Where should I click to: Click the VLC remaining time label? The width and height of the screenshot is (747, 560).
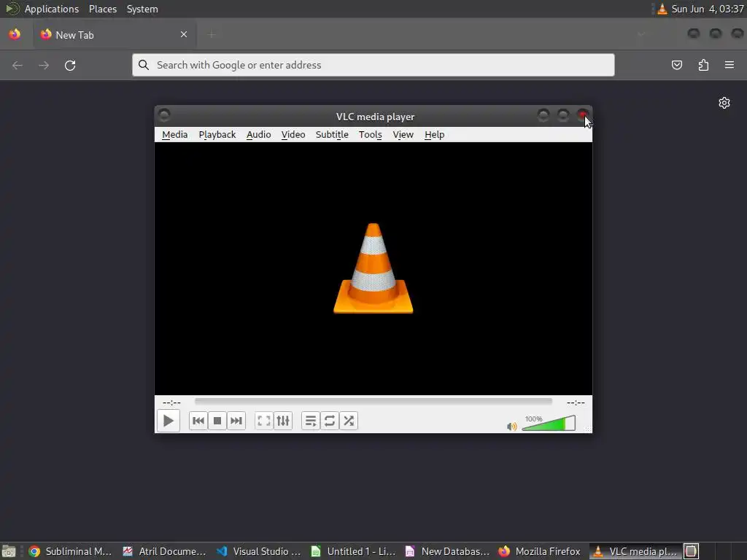pyautogui.click(x=576, y=402)
